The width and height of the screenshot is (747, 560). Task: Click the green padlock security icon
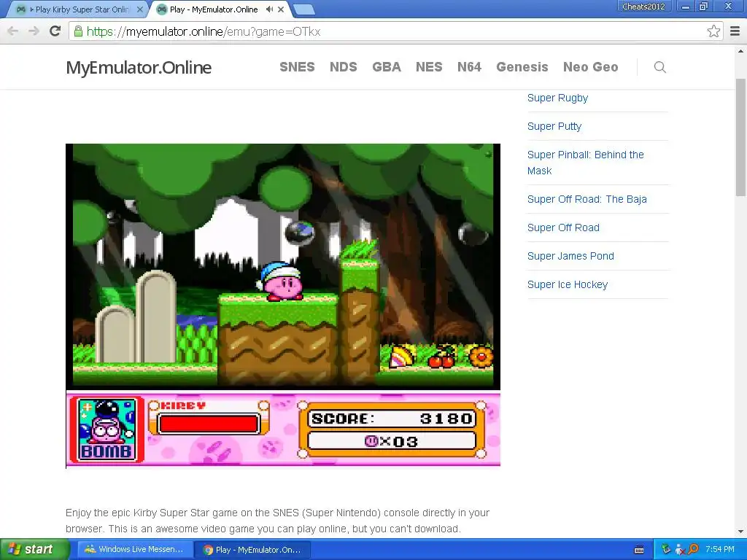pyautogui.click(x=78, y=31)
